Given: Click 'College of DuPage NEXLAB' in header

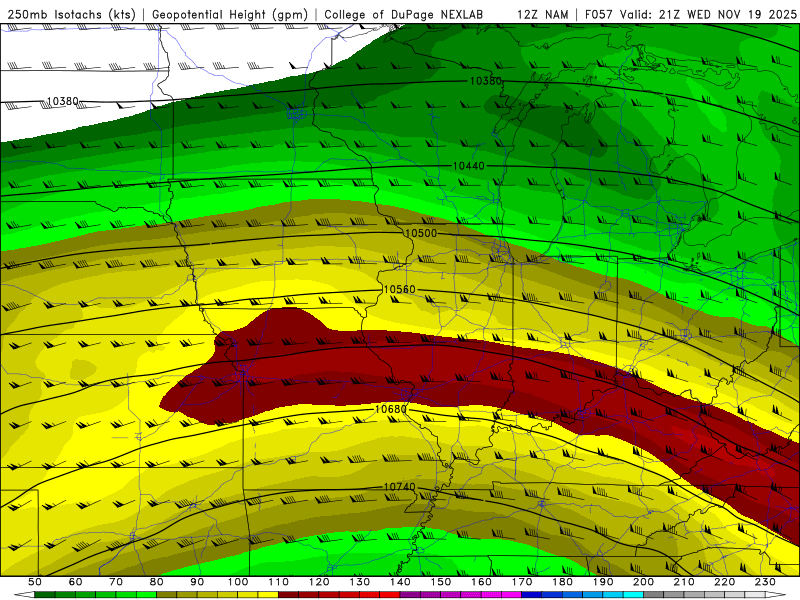Looking at the screenshot, I should point(404,15).
